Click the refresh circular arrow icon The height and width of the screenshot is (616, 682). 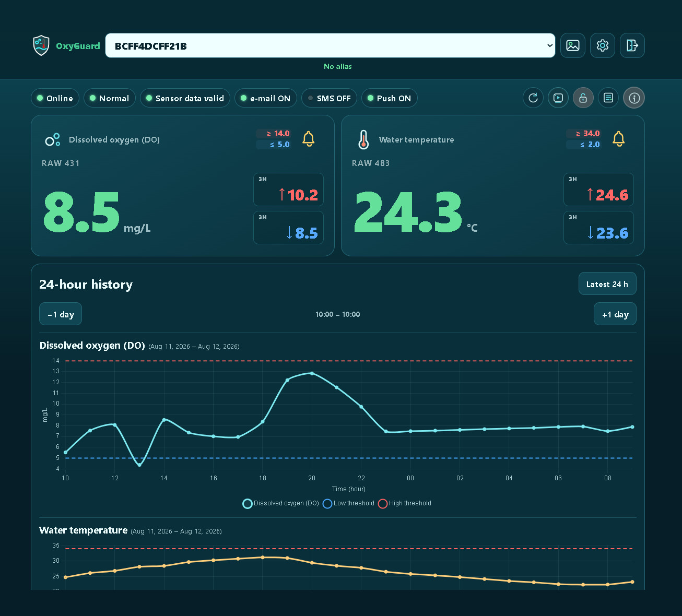[533, 98]
